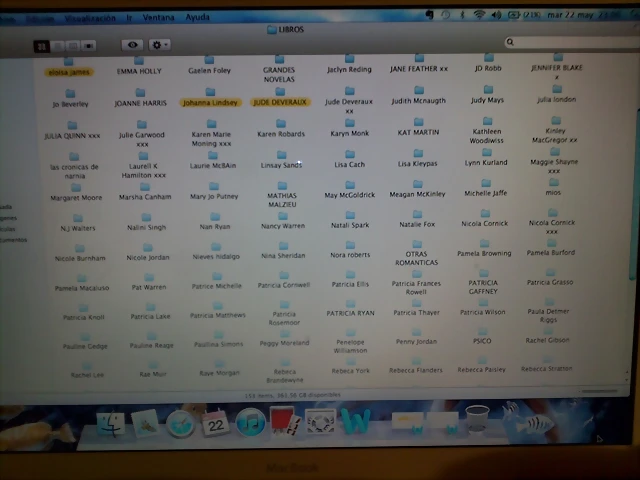This screenshot has height=480, width=640.
Task: Select the las cronicas de narnia folder
Action: 74,166
